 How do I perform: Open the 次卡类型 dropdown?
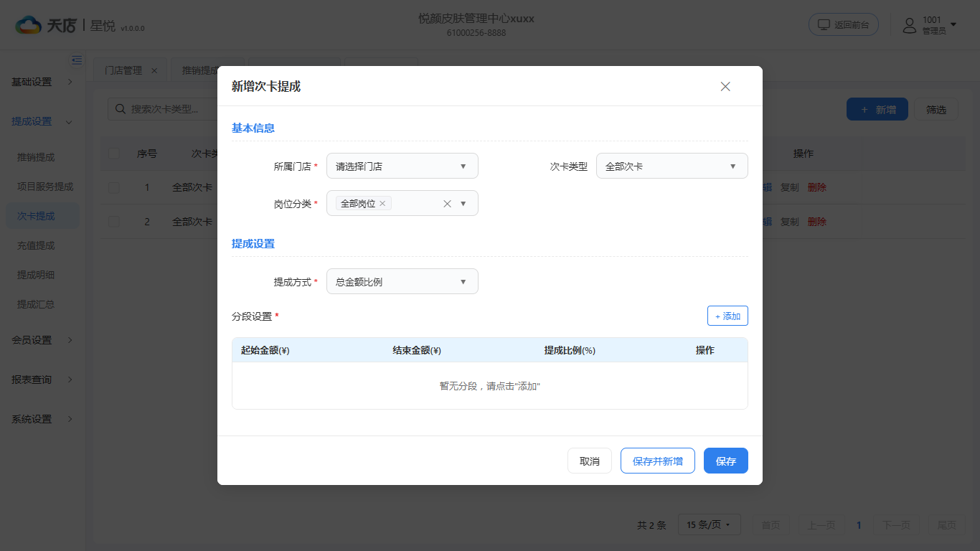click(x=672, y=166)
